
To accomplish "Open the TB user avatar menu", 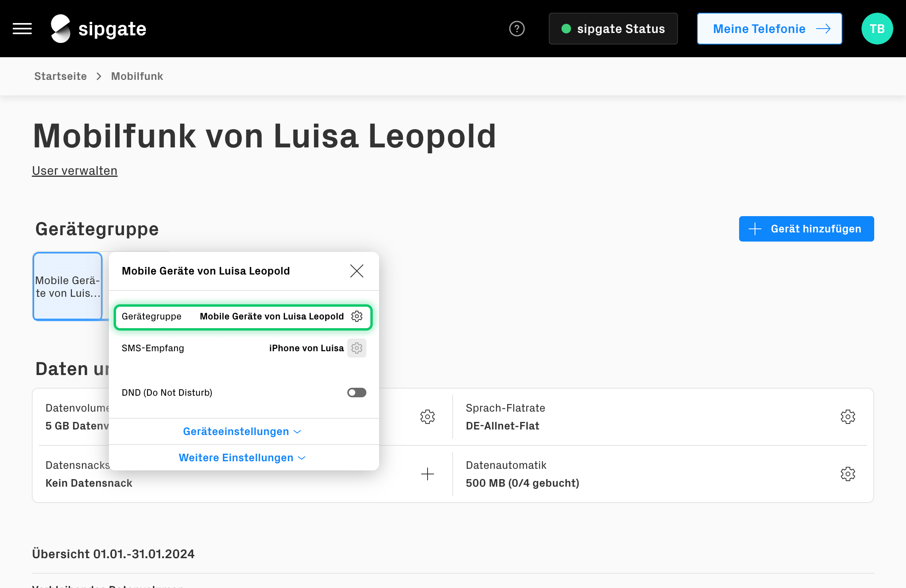I will [877, 29].
